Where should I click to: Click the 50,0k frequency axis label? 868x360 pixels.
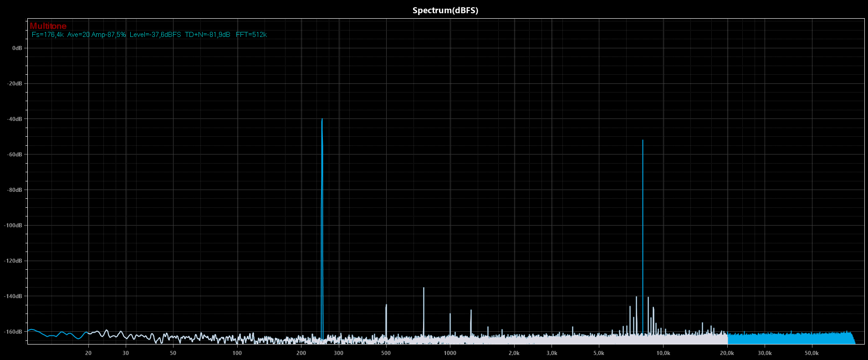pyautogui.click(x=812, y=353)
